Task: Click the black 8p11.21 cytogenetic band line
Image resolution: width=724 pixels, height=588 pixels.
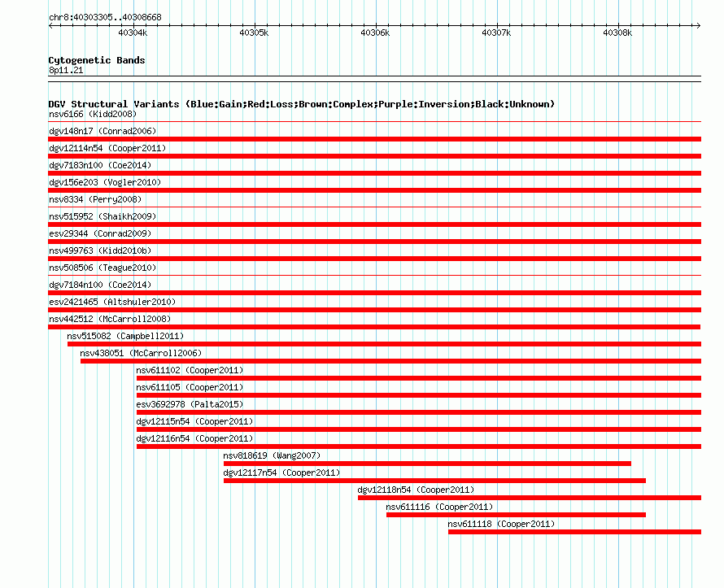Action: tap(374, 79)
